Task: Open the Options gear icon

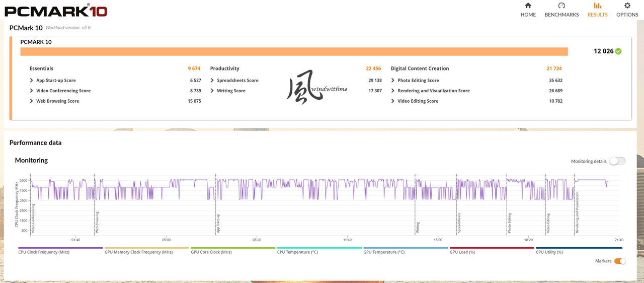Action: click(627, 6)
